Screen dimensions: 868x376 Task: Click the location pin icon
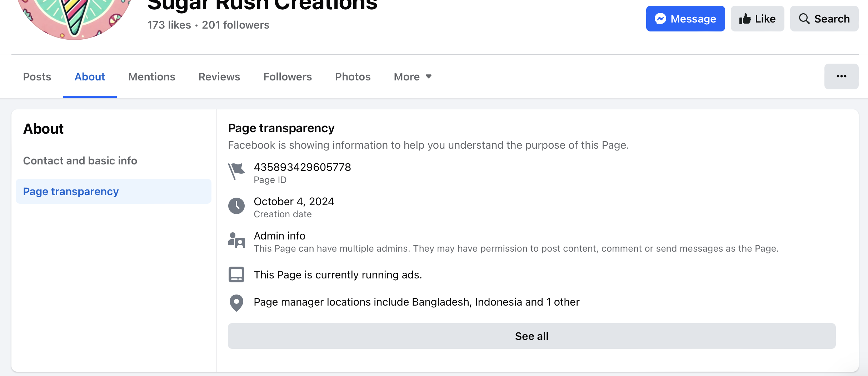[x=236, y=303]
